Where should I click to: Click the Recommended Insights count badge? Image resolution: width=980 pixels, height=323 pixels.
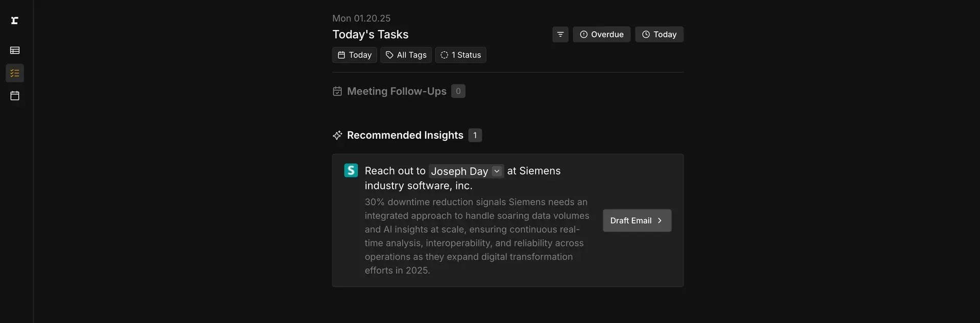point(475,135)
